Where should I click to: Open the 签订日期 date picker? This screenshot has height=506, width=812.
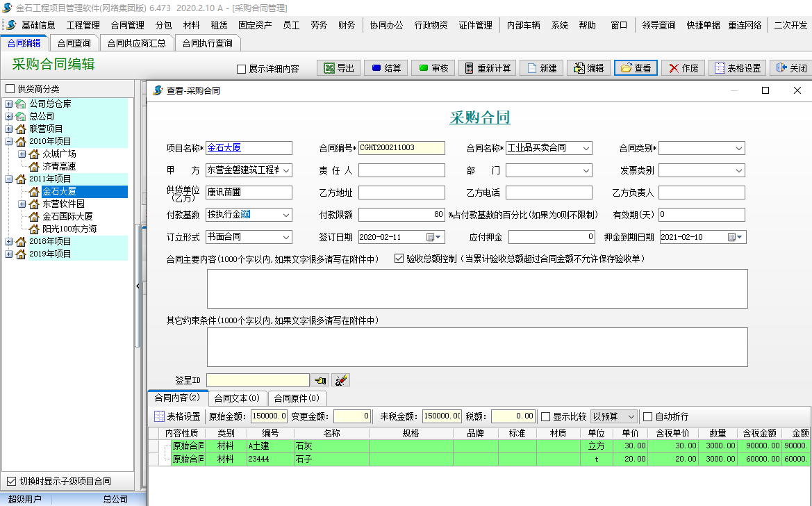click(x=438, y=236)
